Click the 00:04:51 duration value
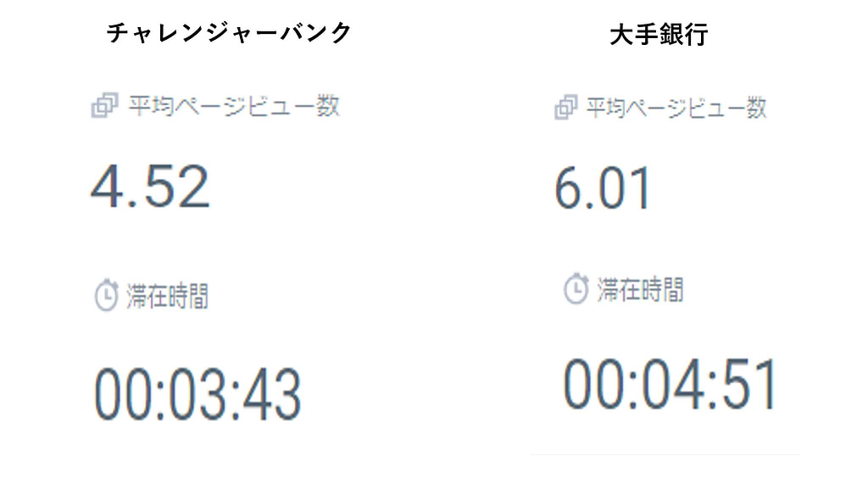This screenshot has height=484, width=868. (670, 384)
